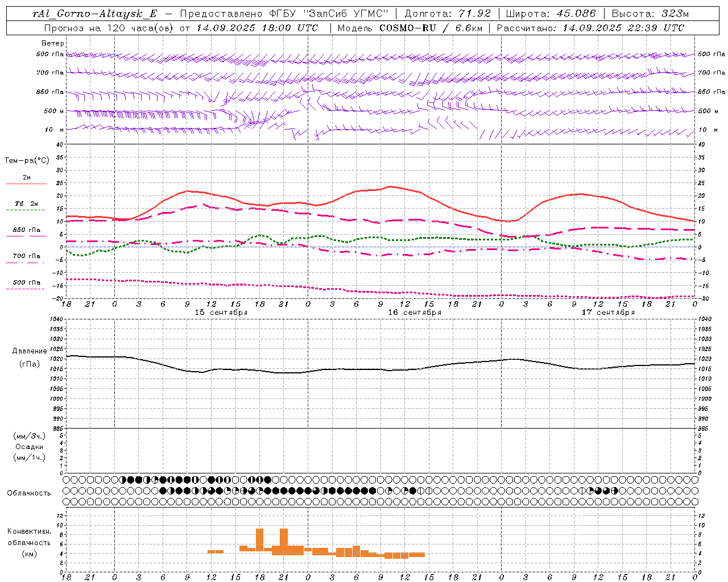Click the 16 сентября date label
This screenshot has height=582, width=728.
415,313
